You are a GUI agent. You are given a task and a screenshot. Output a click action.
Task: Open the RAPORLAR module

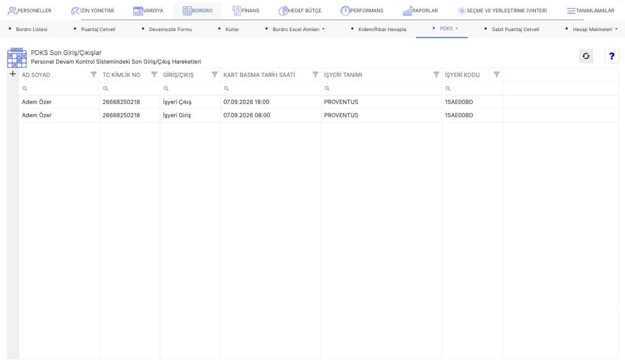tap(421, 10)
